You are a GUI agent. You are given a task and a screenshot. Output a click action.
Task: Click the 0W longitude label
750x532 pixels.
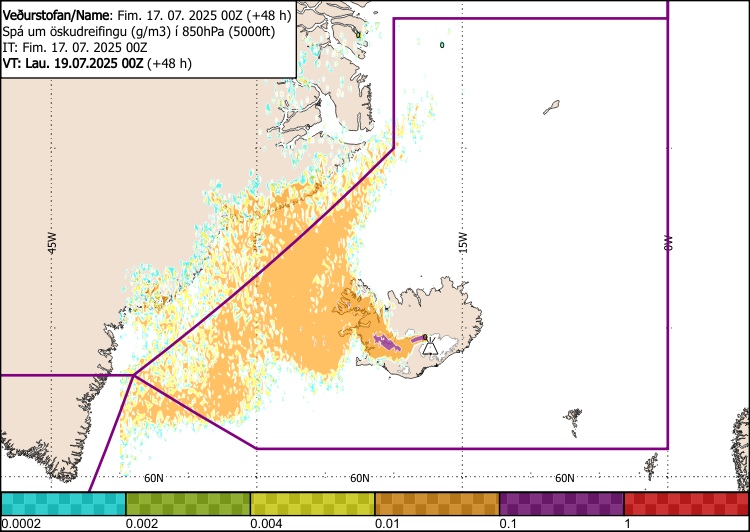point(668,243)
